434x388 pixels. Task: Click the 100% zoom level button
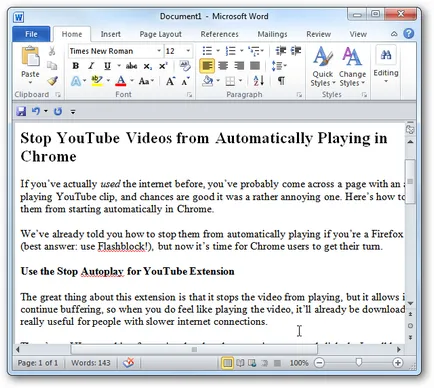click(x=299, y=363)
